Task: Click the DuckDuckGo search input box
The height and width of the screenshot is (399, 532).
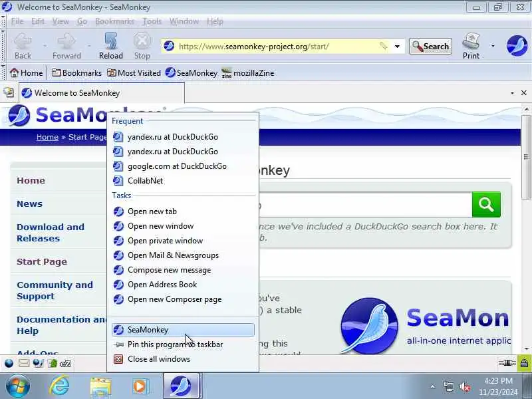Action: (x=364, y=205)
